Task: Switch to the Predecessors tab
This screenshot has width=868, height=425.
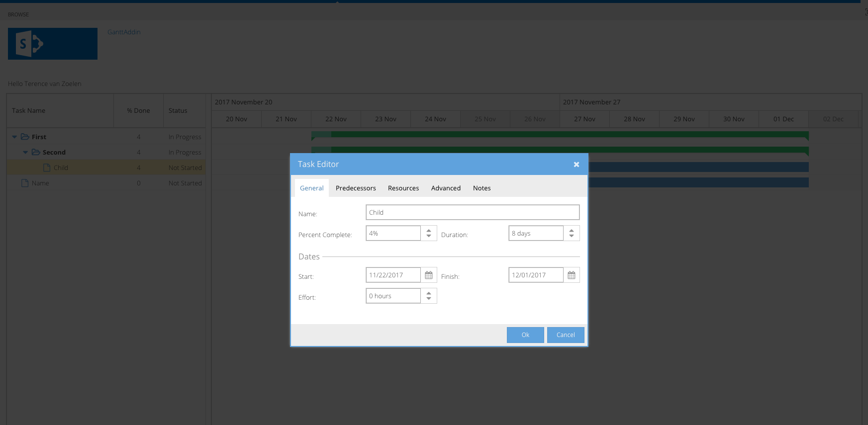Action: click(356, 188)
